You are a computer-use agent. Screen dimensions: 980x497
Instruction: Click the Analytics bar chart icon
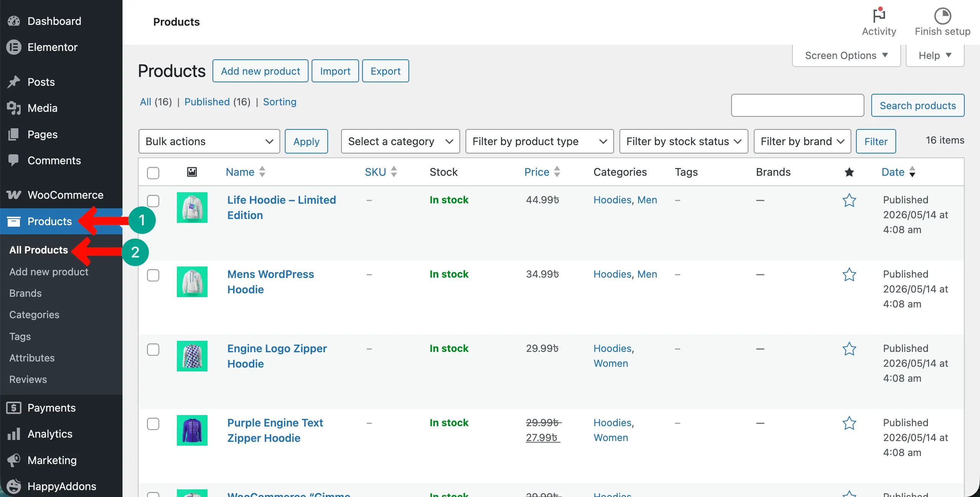click(x=14, y=434)
